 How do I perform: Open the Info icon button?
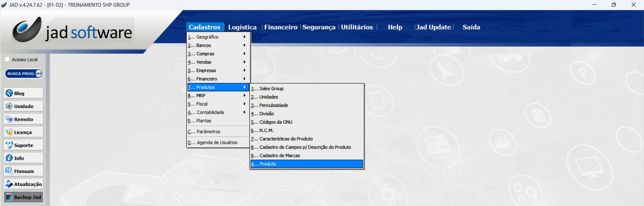[9, 158]
